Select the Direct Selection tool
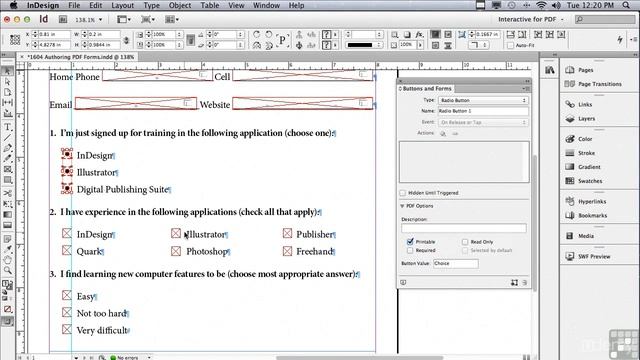This screenshot has width=640, height=360. 7,82
